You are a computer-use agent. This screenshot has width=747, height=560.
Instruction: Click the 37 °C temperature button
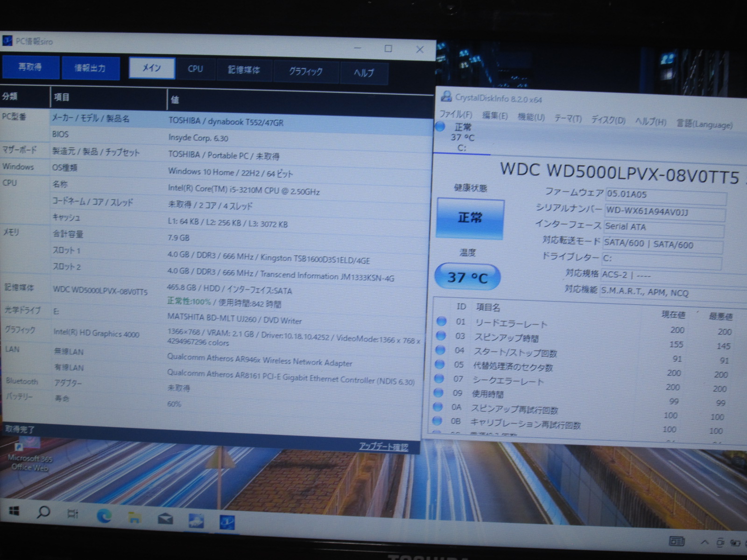click(467, 277)
